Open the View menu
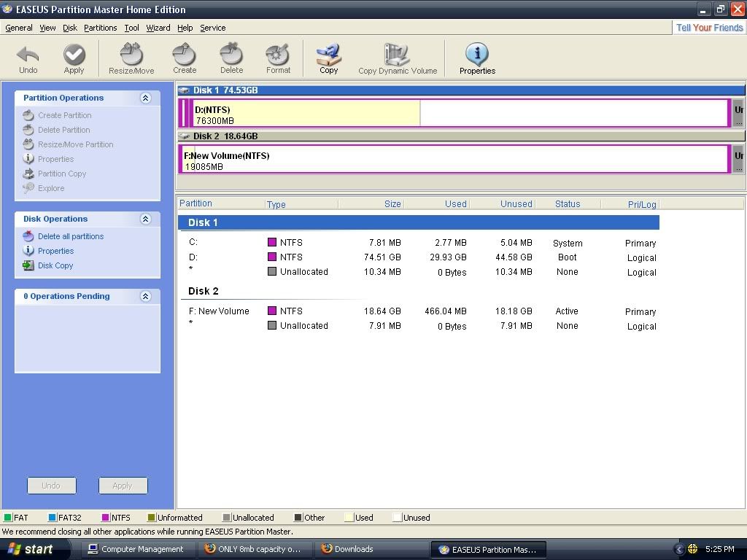 click(x=47, y=28)
